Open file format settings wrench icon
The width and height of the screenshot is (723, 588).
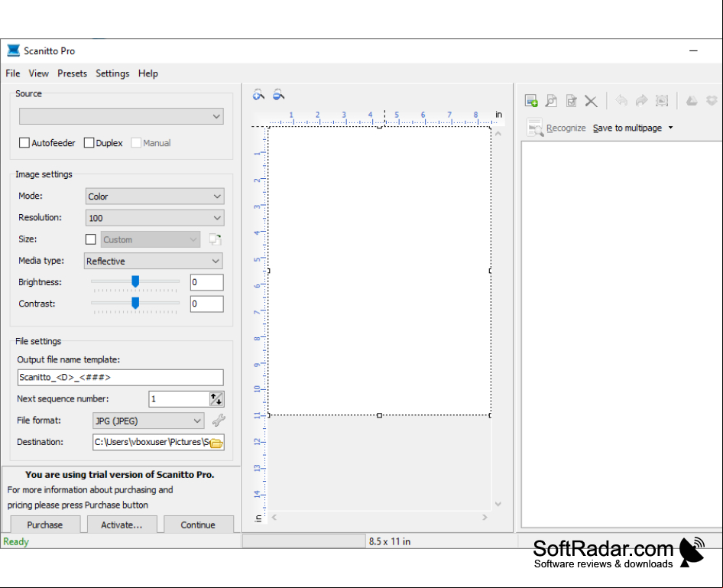click(x=219, y=420)
